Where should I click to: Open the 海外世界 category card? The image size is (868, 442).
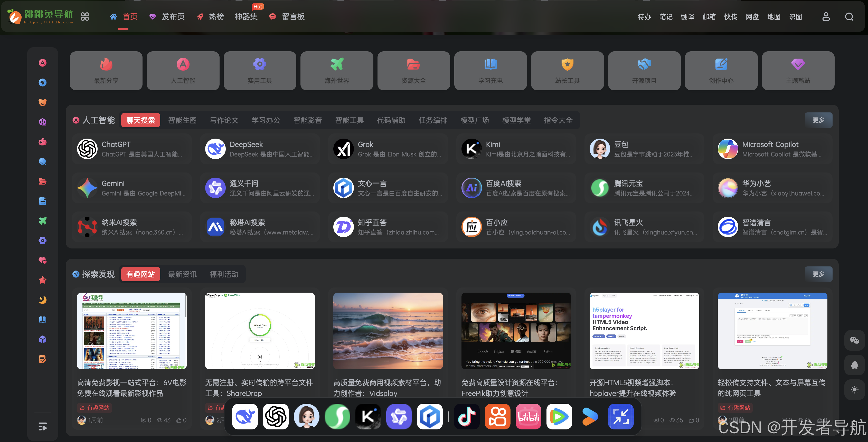click(x=337, y=71)
